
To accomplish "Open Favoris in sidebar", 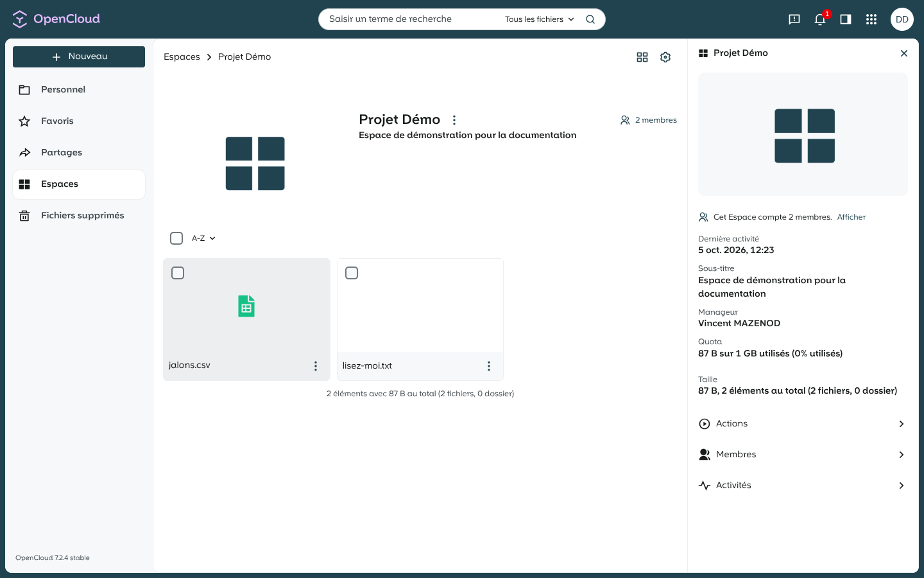I will [79, 121].
